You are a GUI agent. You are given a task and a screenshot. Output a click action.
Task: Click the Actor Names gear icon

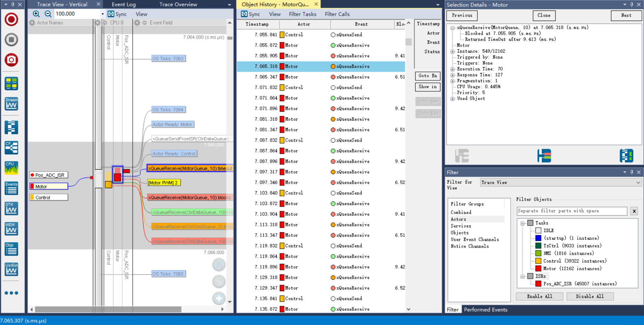(32, 23)
